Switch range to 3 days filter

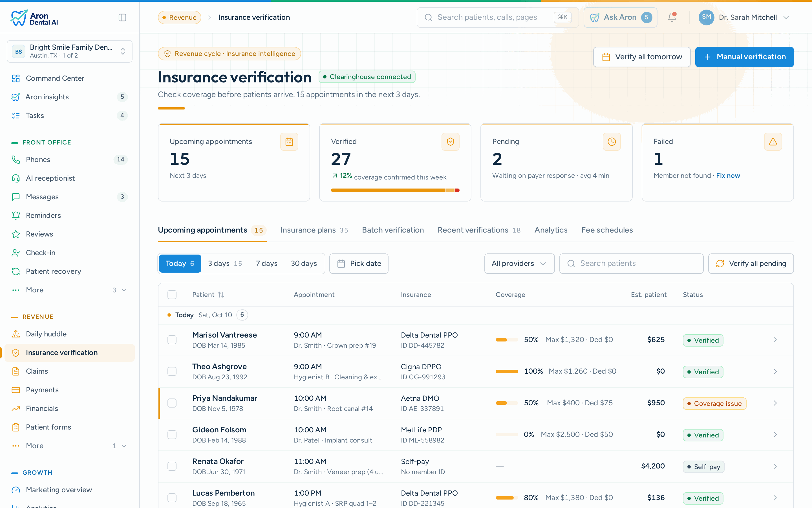225,264
